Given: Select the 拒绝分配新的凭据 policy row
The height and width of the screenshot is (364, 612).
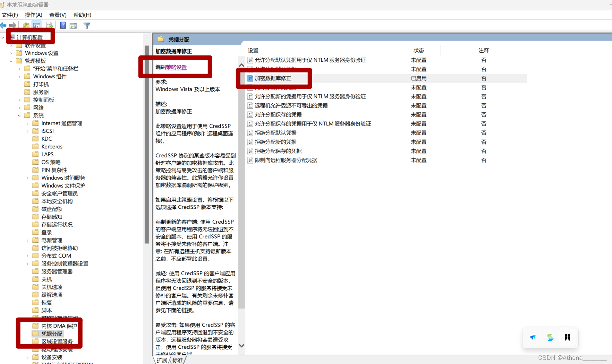Looking at the screenshot, I should [386, 142].
